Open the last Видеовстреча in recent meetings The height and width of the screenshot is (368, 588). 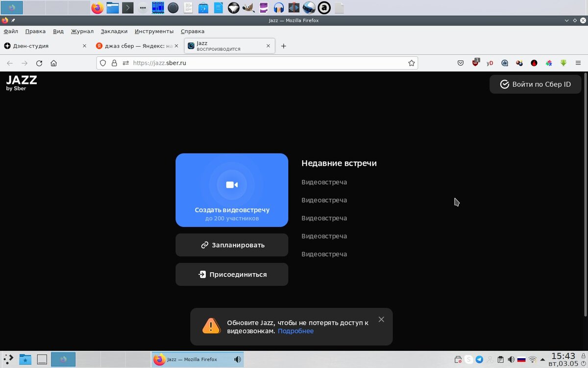(x=324, y=254)
